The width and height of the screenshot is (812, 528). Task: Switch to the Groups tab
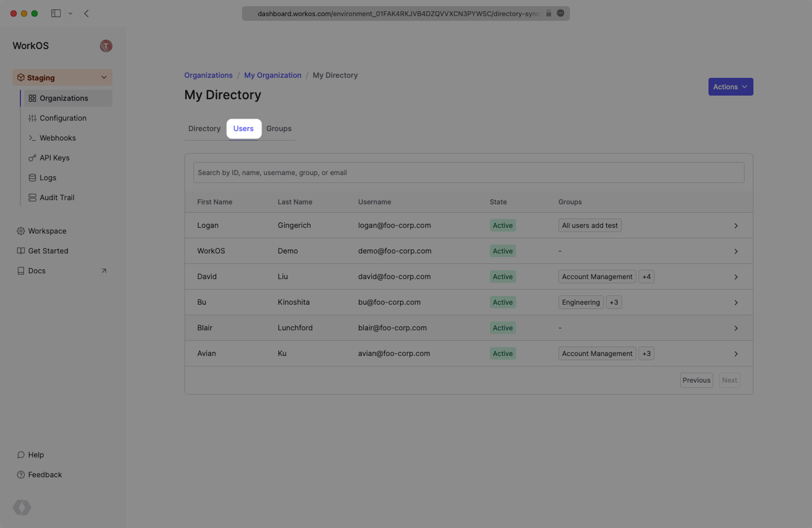278,129
